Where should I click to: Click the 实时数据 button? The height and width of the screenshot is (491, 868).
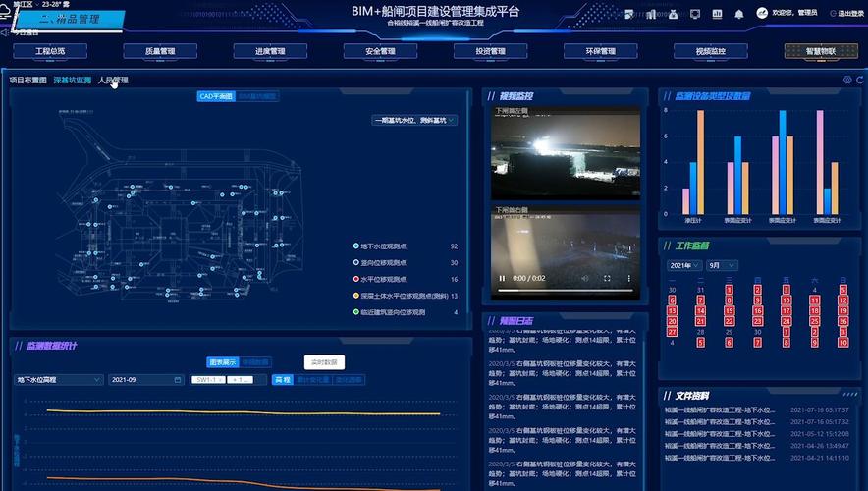coord(324,362)
